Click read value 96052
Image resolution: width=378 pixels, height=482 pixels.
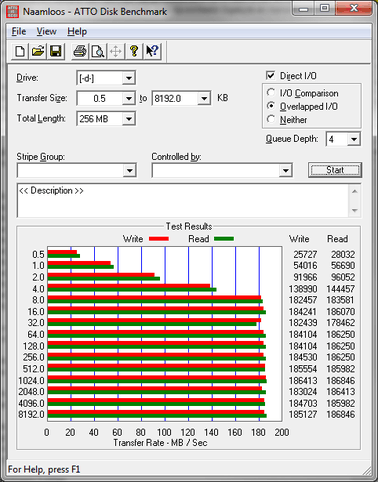pos(343,277)
